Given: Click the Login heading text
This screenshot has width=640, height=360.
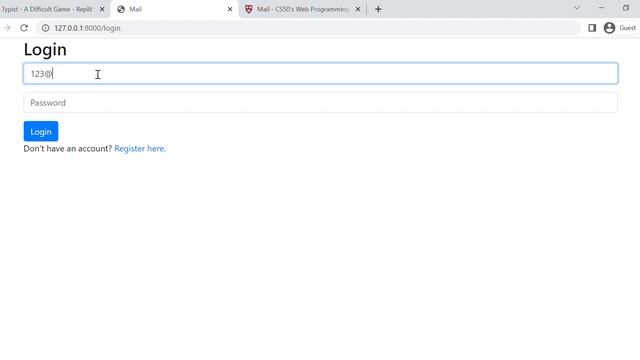Looking at the screenshot, I should tap(45, 50).
